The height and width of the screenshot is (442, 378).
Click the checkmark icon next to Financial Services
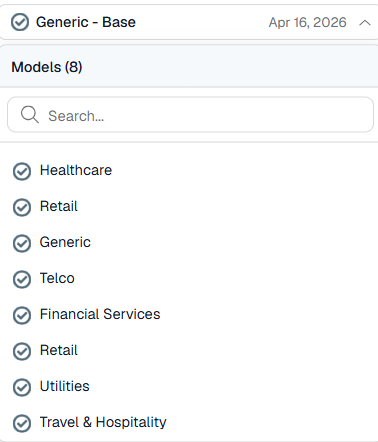click(x=22, y=315)
